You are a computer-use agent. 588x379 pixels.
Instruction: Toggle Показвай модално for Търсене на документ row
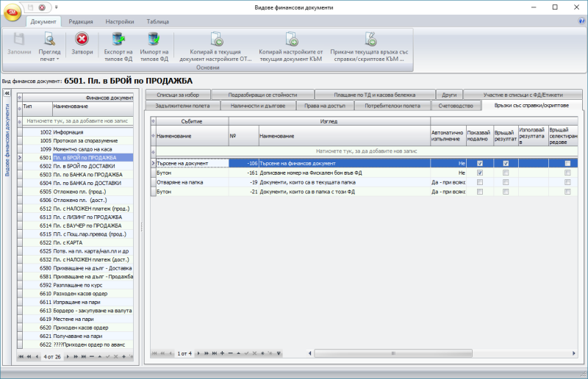(x=480, y=163)
